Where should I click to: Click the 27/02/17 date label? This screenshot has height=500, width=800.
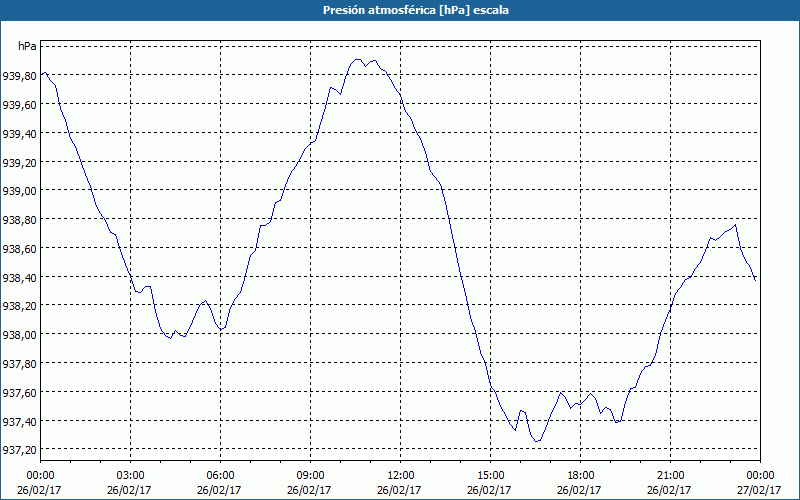click(760, 490)
